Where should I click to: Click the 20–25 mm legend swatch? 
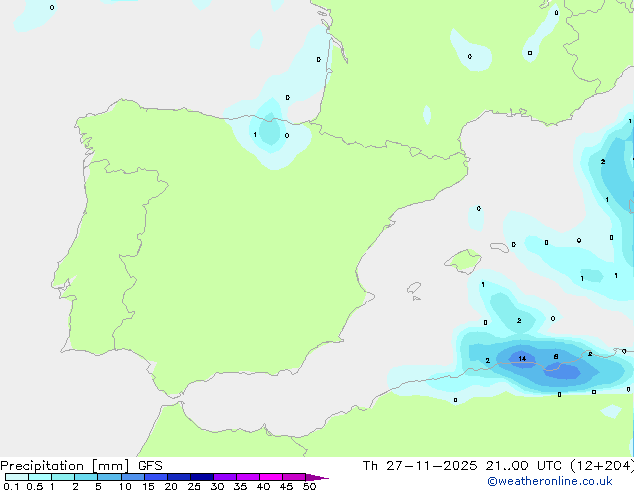179,477
